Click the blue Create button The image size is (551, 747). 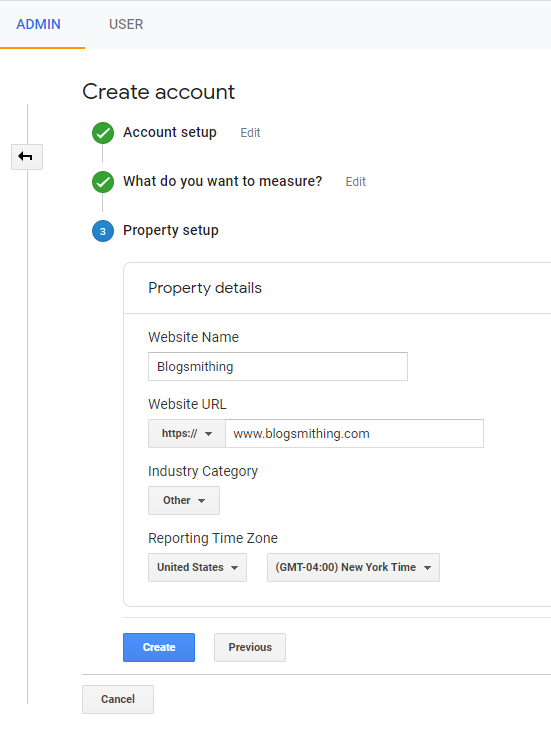pyautogui.click(x=159, y=647)
